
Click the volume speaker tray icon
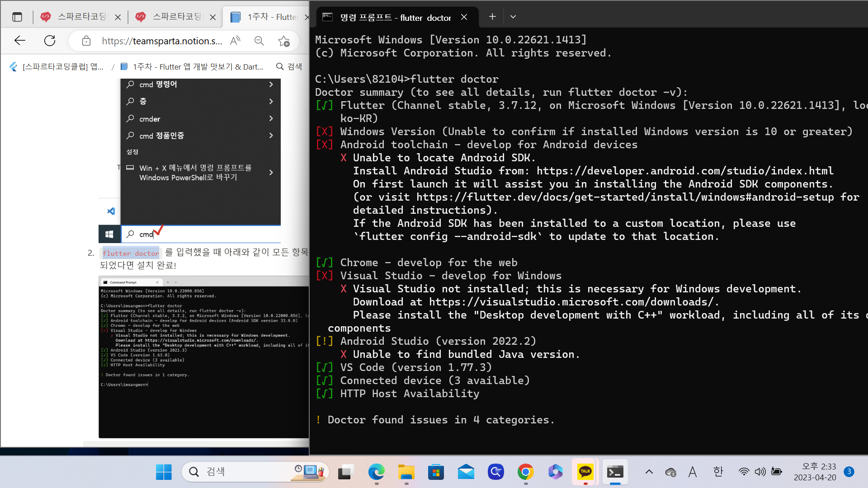coord(760,472)
